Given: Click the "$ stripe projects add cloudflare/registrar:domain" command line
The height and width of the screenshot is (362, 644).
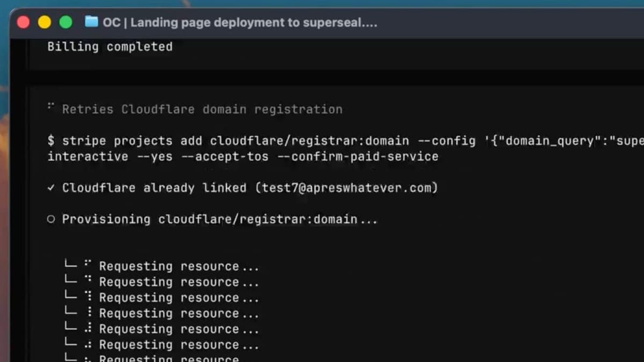Looking at the screenshot, I should pyautogui.click(x=346, y=141).
